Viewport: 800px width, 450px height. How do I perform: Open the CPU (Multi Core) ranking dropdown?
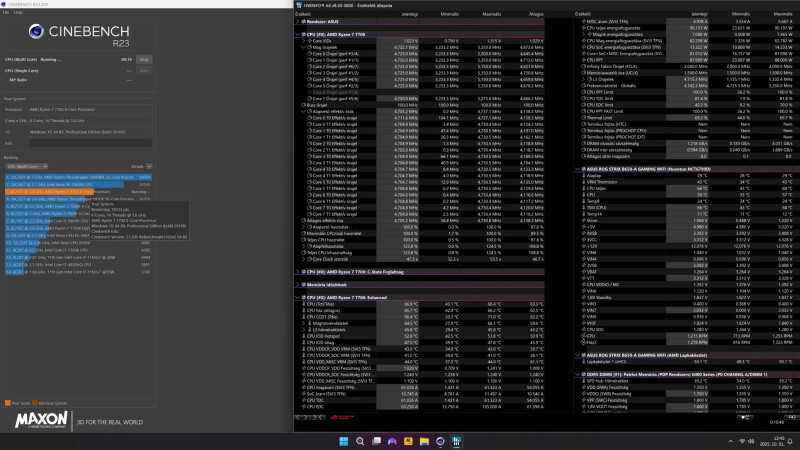coord(27,166)
